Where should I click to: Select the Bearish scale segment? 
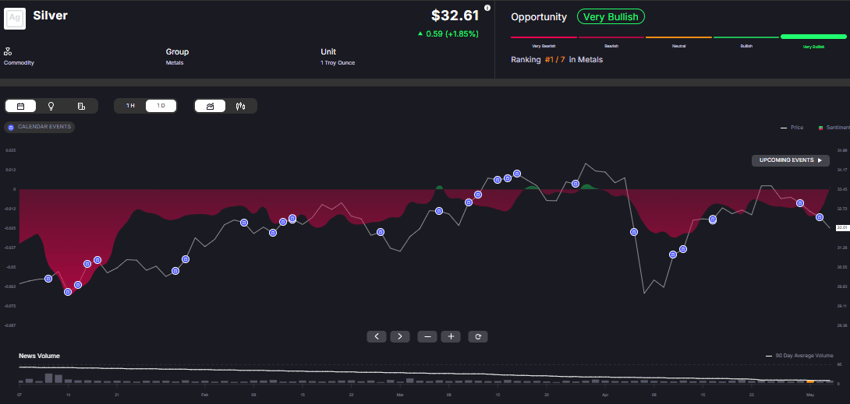pyautogui.click(x=611, y=37)
